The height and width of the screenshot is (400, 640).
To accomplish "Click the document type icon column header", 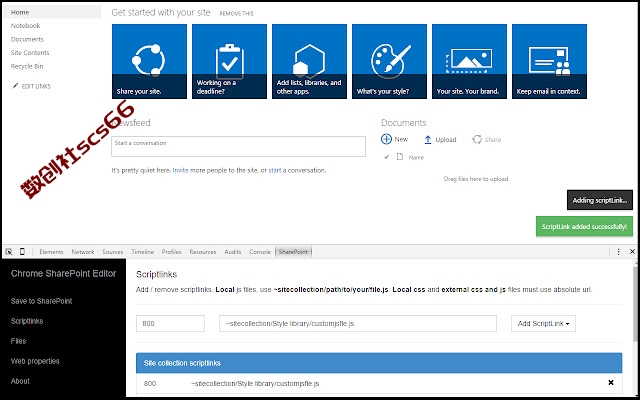I will (400, 157).
